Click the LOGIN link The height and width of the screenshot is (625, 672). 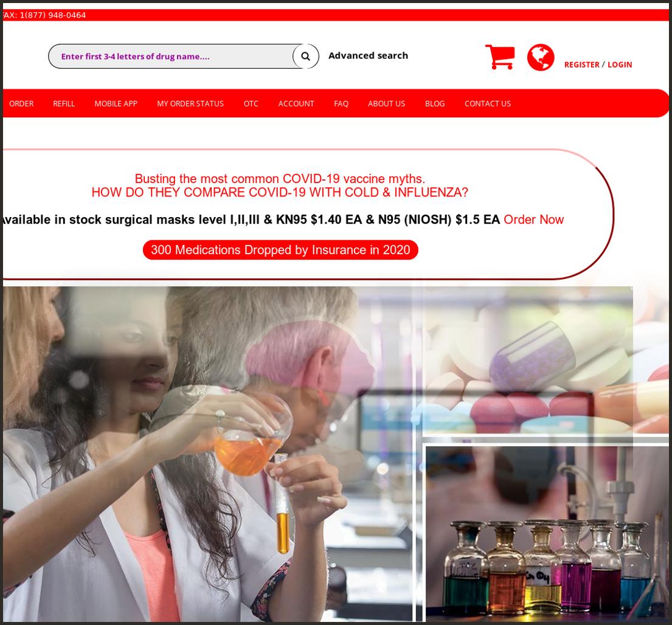coord(620,64)
